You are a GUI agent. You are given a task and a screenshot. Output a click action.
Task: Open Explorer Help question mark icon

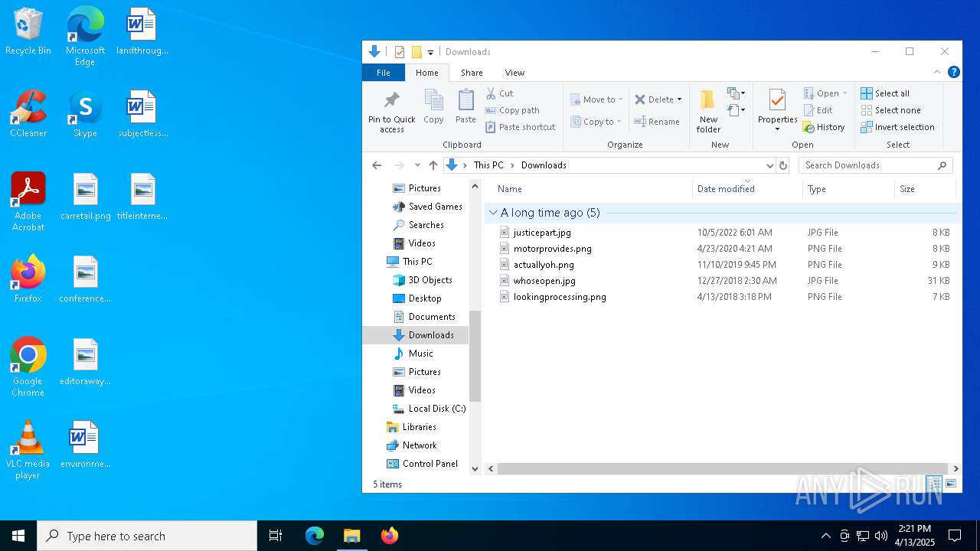coord(954,72)
